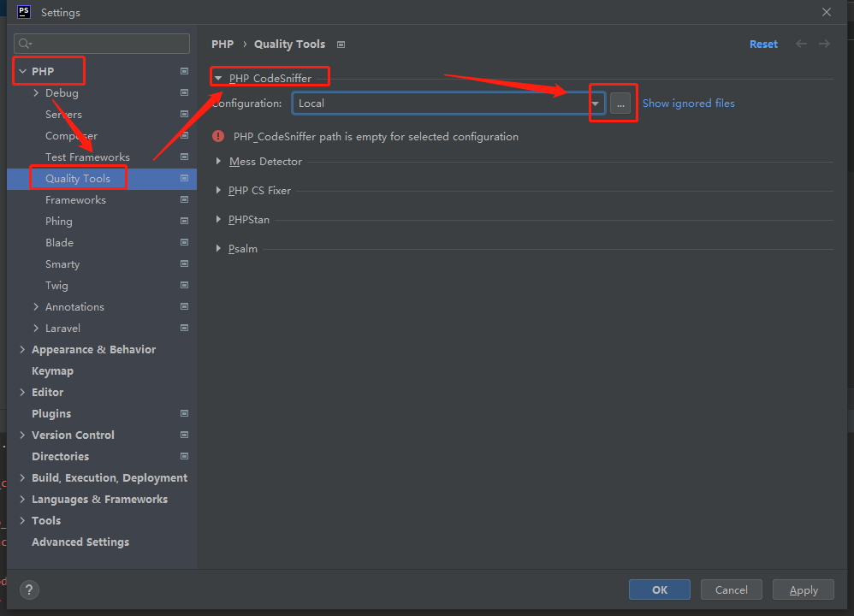
Task: Select Frameworks under PHP
Action: click(75, 200)
